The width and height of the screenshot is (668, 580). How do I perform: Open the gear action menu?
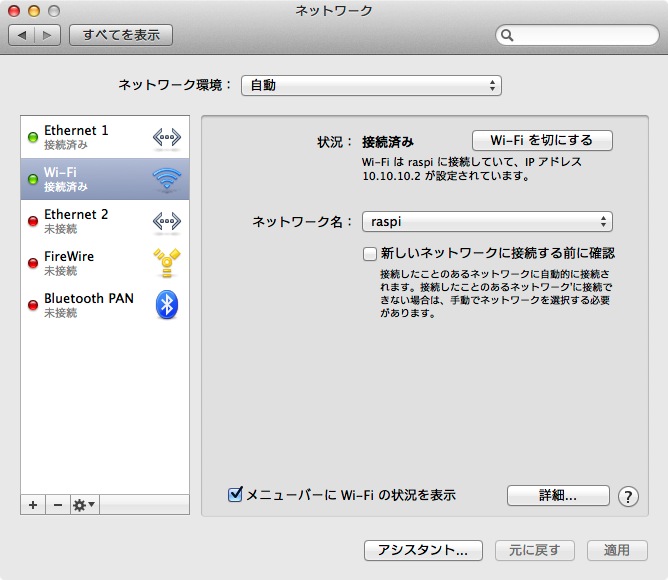(84, 505)
